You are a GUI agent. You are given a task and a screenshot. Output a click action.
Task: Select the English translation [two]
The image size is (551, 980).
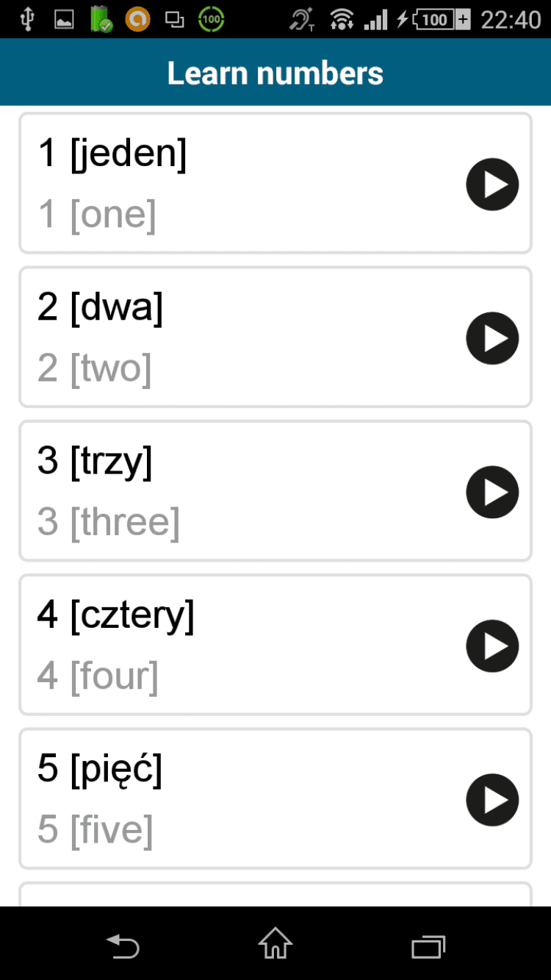tap(111, 368)
